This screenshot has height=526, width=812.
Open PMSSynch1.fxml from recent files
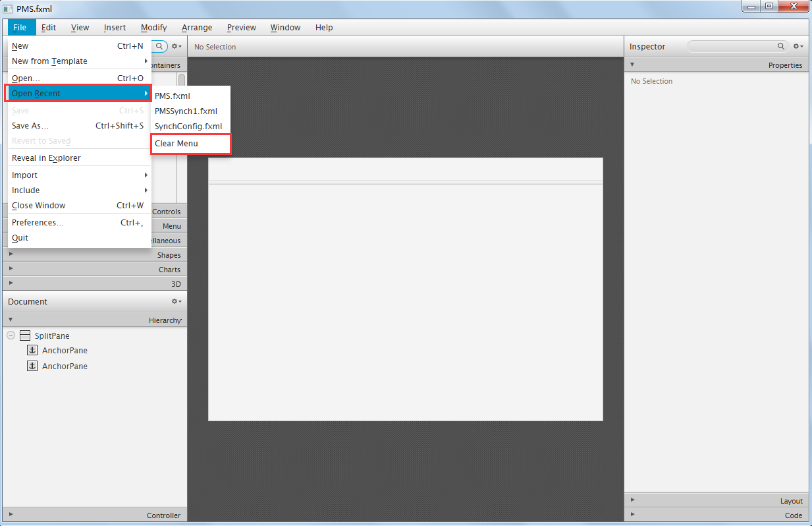click(186, 111)
